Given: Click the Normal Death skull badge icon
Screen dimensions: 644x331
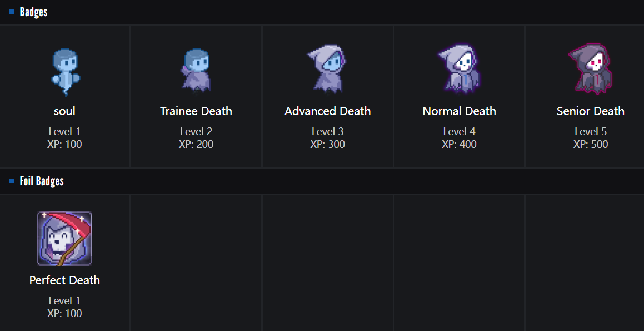Looking at the screenshot, I should pos(458,70).
